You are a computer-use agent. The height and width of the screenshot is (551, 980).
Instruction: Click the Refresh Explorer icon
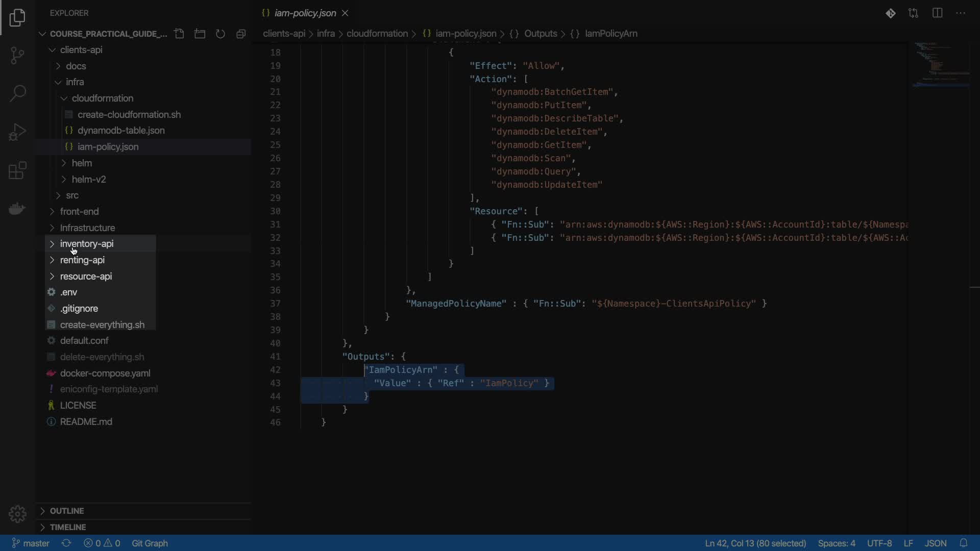click(220, 34)
